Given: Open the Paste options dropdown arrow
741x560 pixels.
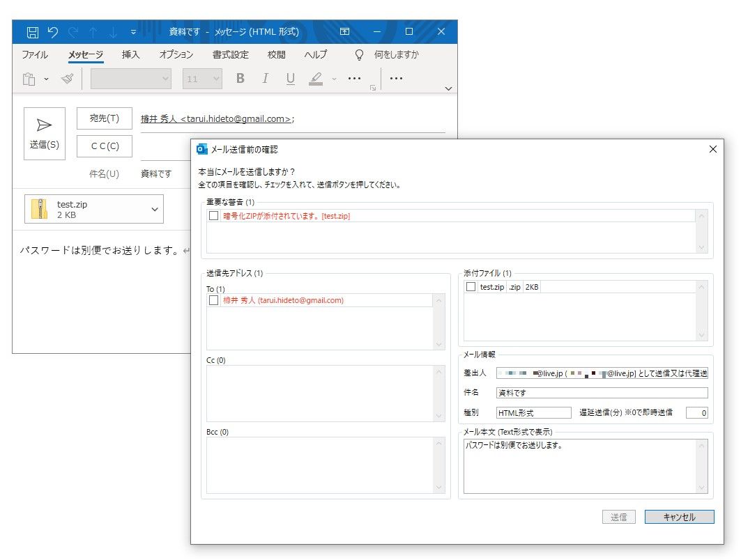Looking at the screenshot, I should [x=46, y=79].
